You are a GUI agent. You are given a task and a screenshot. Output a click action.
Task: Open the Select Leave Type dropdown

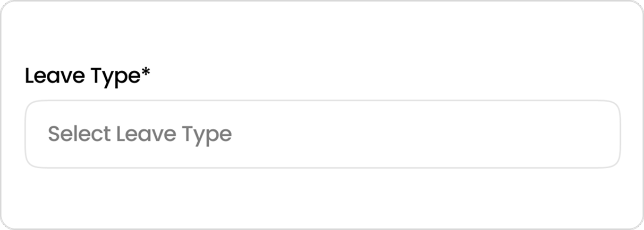click(323, 134)
